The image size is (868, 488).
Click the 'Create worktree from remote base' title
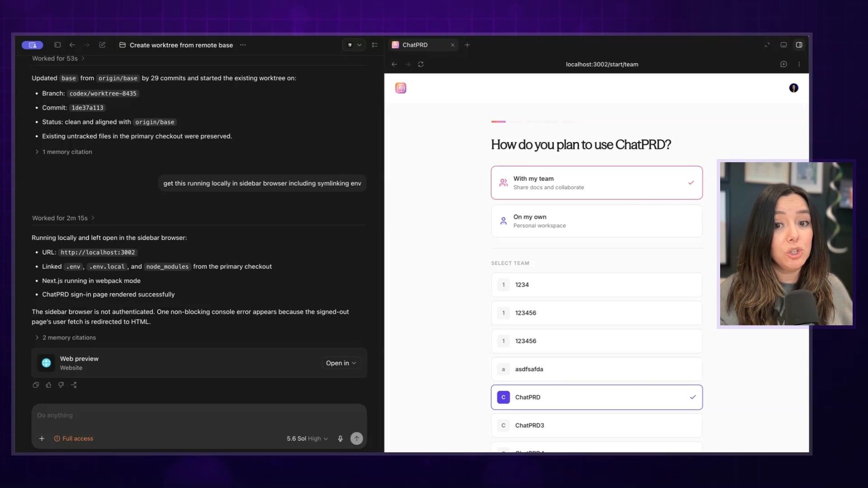click(181, 45)
